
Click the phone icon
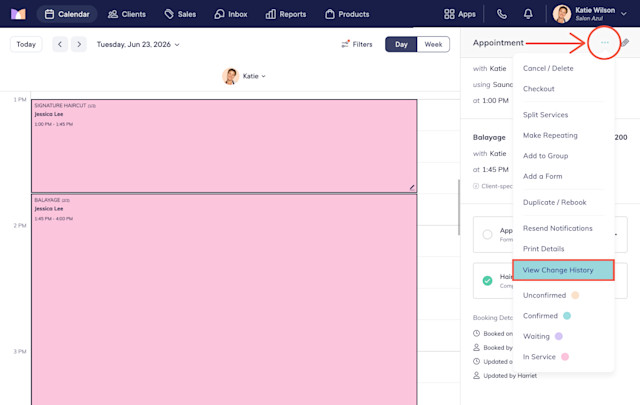[x=502, y=14]
